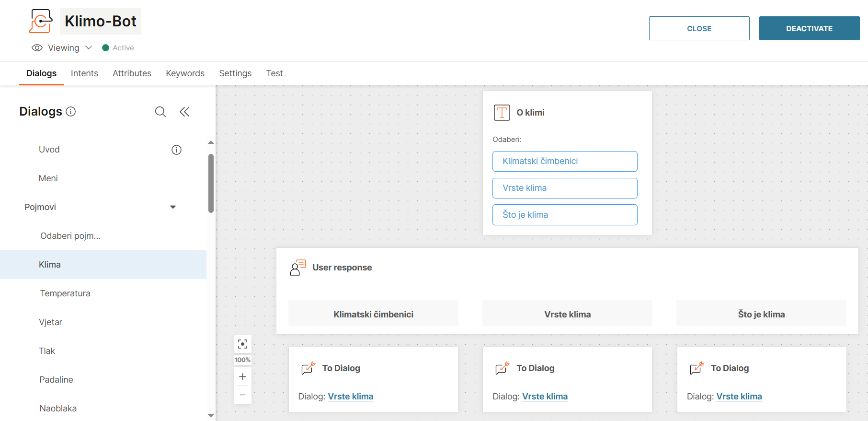This screenshot has width=868, height=421.
Task: Select the Vjetar dialog
Action: (103, 322)
